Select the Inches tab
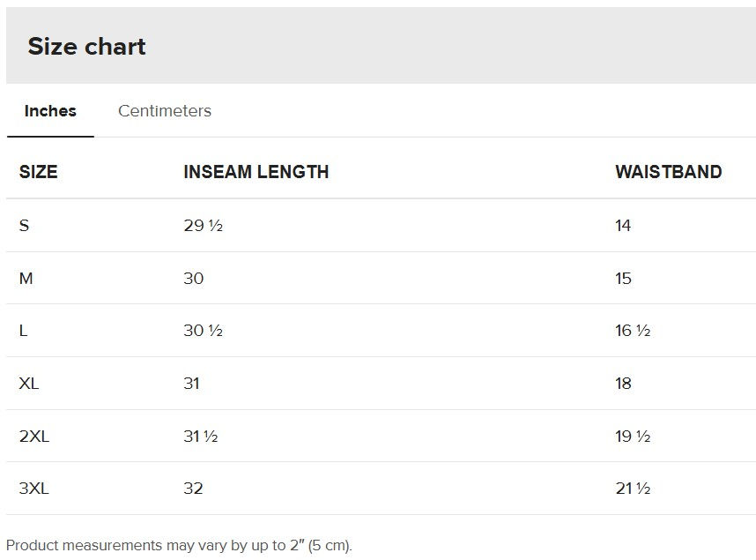This screenshot has height=560, width=756. [50, 111]
